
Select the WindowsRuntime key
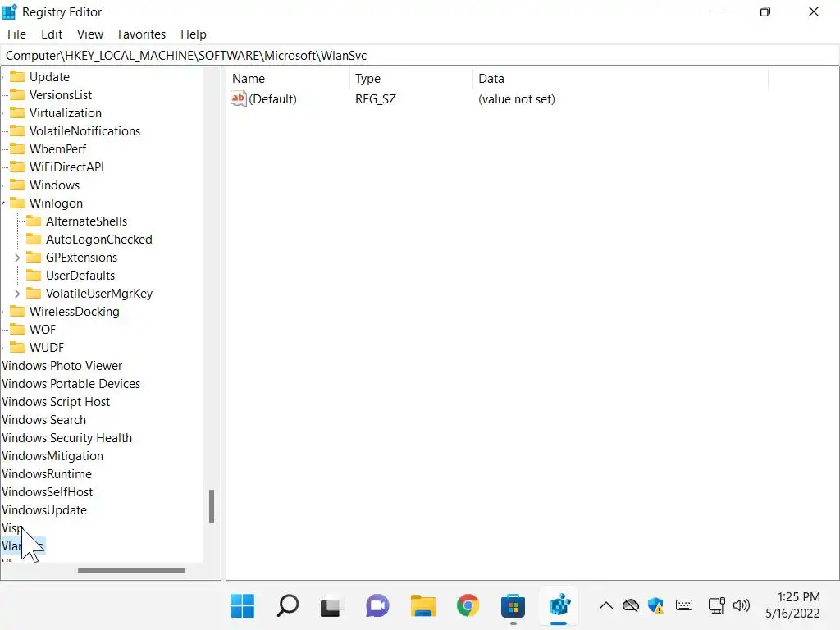point(46,474)
